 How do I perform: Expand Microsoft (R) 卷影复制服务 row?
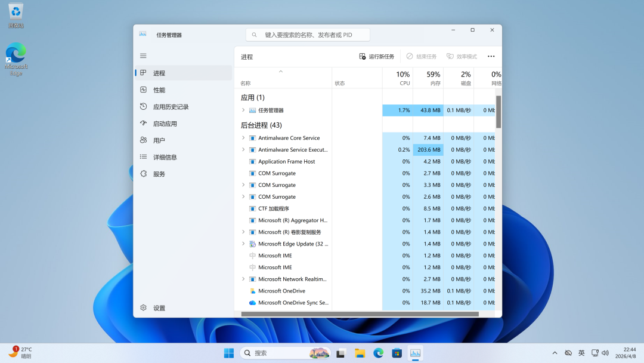point(243,232)
